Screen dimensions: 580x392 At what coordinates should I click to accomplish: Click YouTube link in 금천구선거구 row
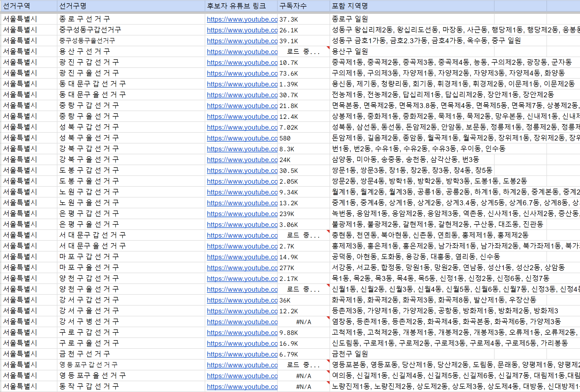[x=242, y=354]
